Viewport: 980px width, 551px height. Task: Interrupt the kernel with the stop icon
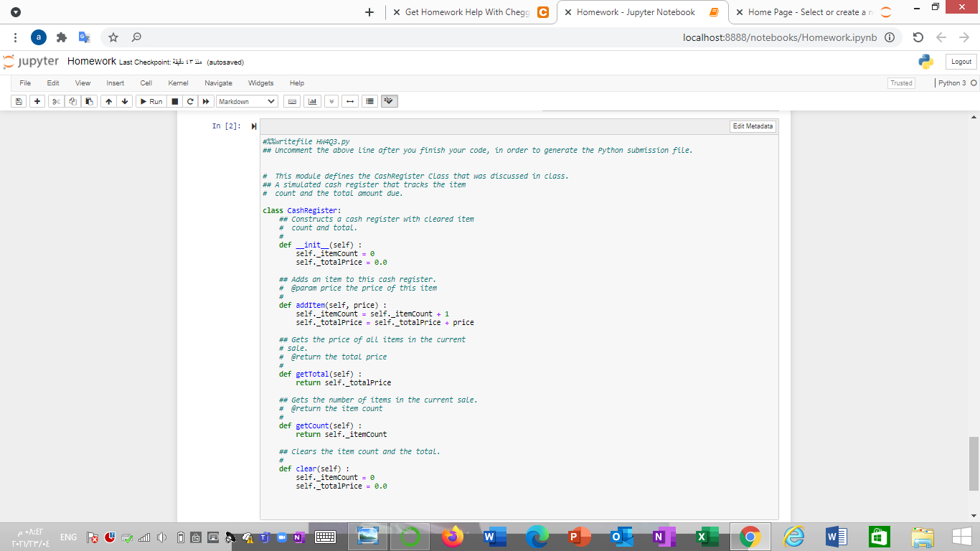(174, 102)
